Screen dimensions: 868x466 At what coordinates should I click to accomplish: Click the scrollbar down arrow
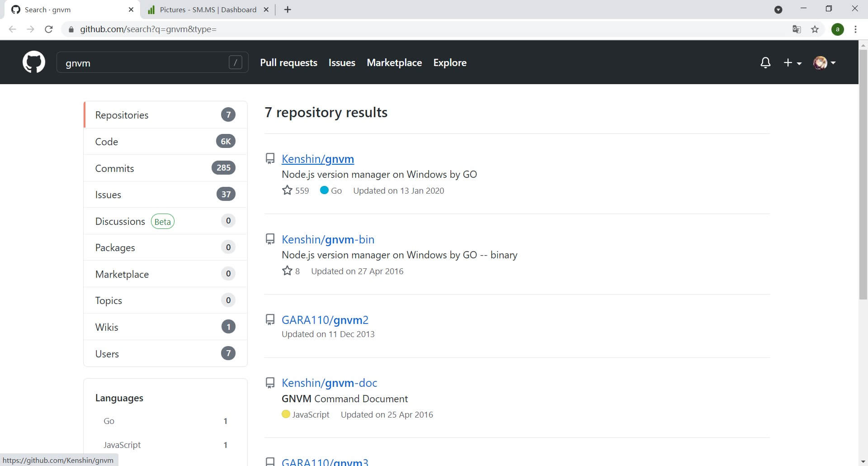(863, 461)
